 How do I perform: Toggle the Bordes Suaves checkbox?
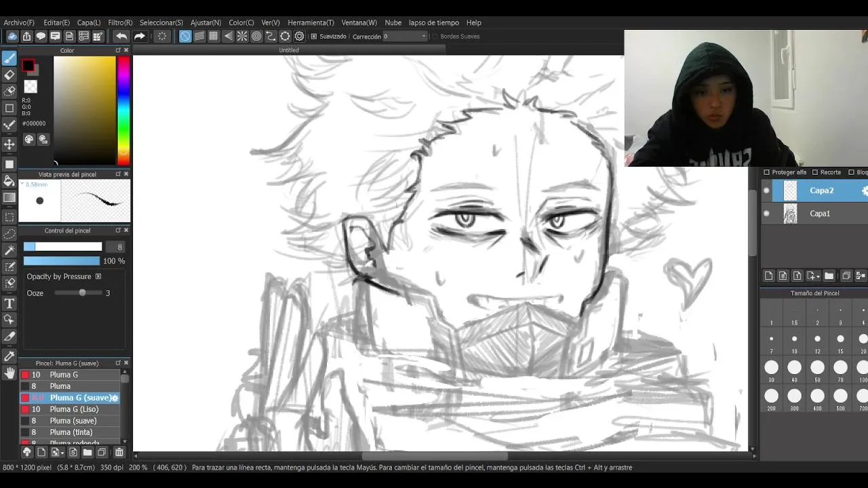[435, 37]
